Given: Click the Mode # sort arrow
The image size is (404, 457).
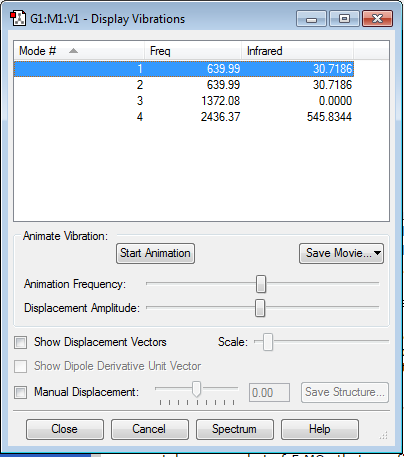Looking at the screenshot, I should 73,51.
